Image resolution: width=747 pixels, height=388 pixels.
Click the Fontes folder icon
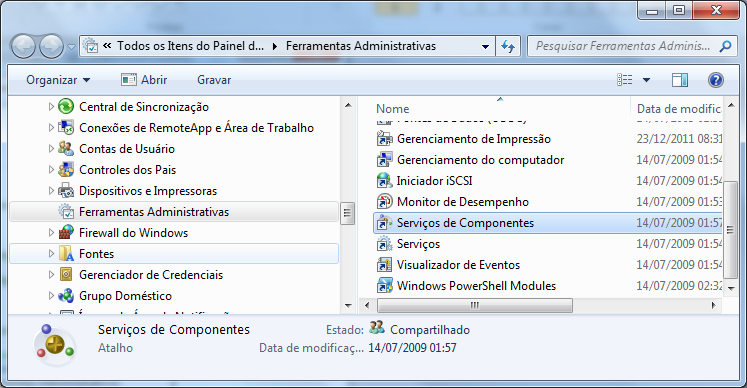[x=66, y=254]
